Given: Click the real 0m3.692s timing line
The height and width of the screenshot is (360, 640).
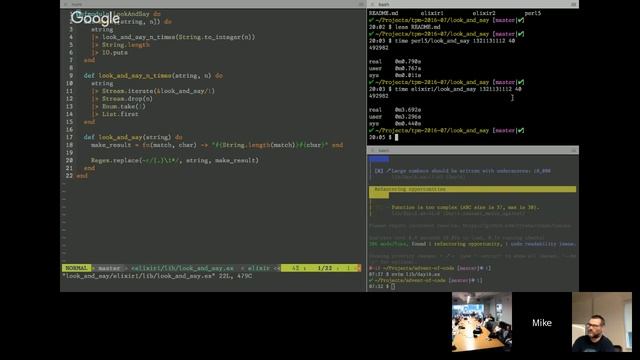Looking at the screenshot, I should pyautogui.click(x=395, y=110).
